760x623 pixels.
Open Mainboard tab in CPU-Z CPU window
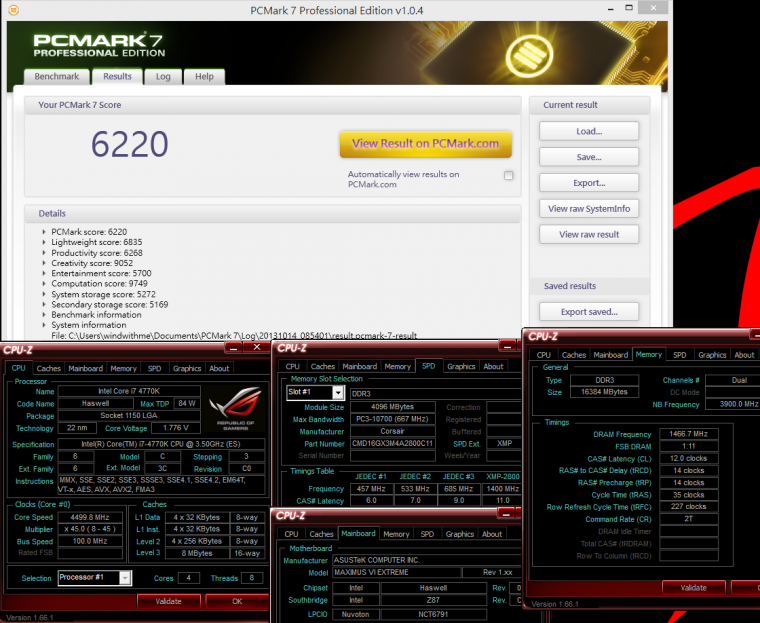tap(85, 368)
